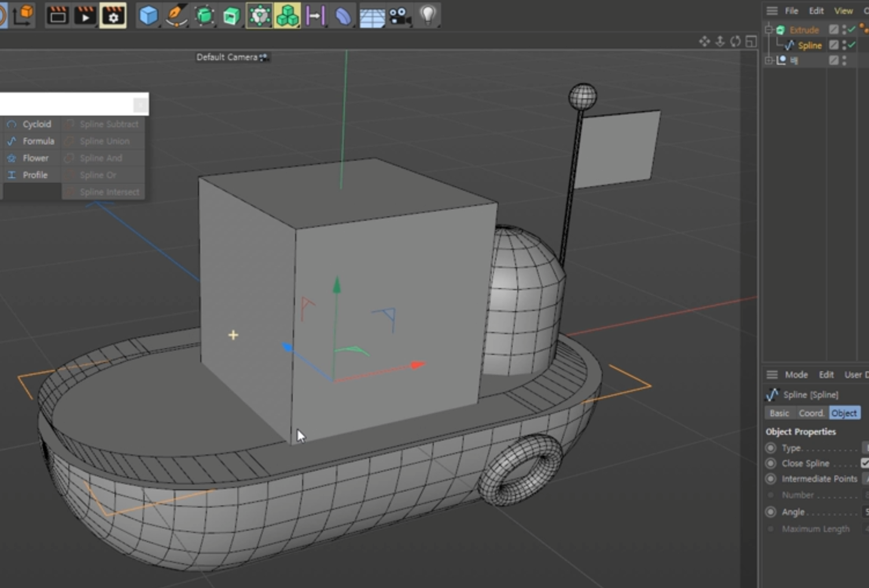Toggle visibility dots for Extrude
Screen dimensions: 869x588
pyautogui.click(x=845, y=29)
